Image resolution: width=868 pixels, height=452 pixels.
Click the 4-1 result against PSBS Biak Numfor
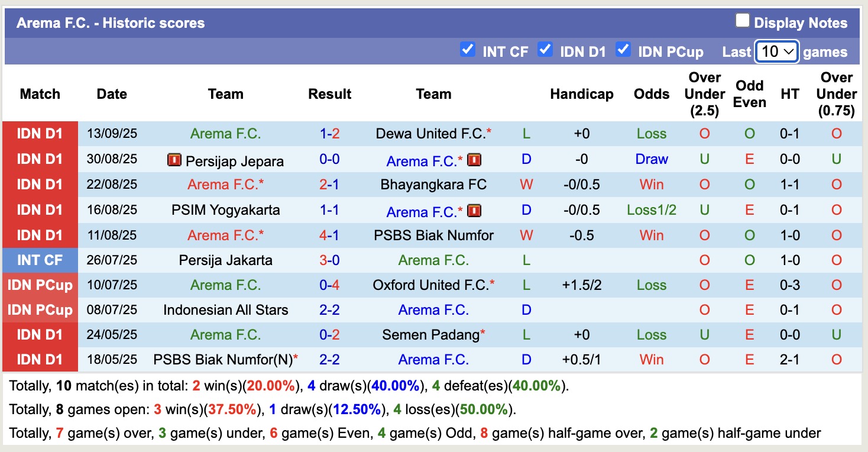click(x=329, y=235)
